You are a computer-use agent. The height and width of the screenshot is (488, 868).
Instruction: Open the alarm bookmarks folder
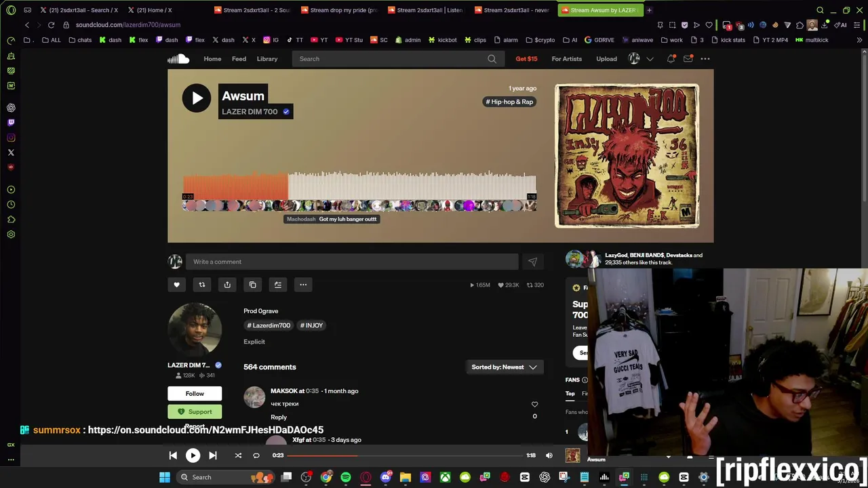point(505,40)
